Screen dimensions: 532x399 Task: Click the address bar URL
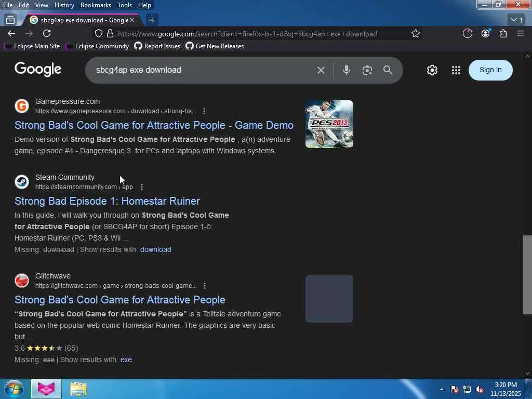247,34
